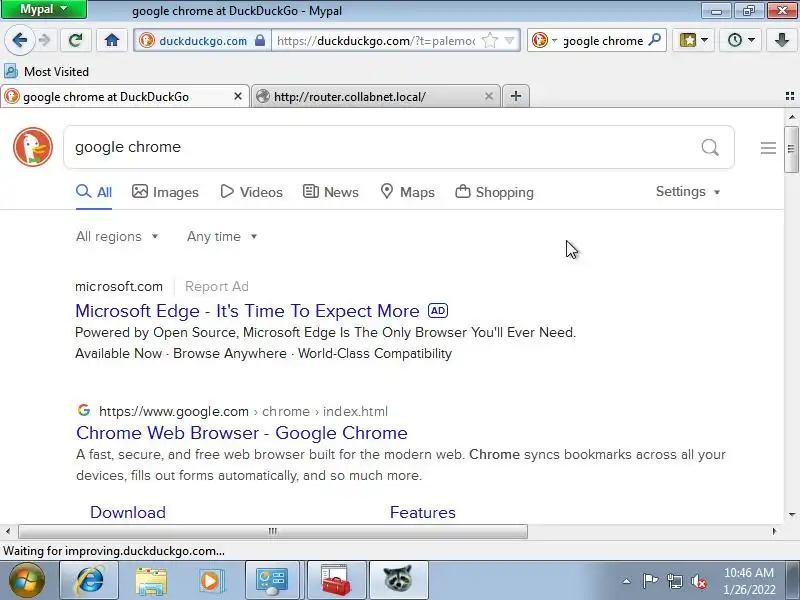Close the router.collabnet.local tab

click(x=489, y=96)
